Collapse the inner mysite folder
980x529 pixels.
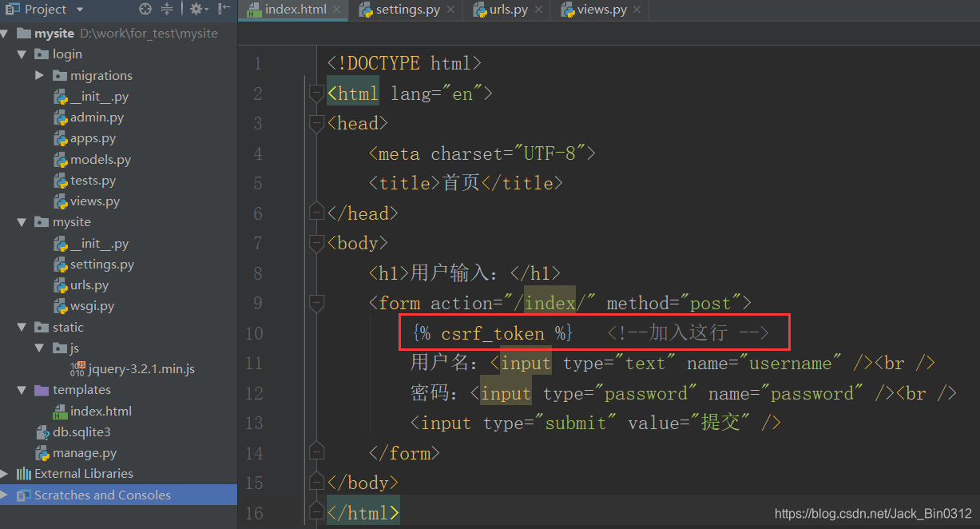[22, 222]
